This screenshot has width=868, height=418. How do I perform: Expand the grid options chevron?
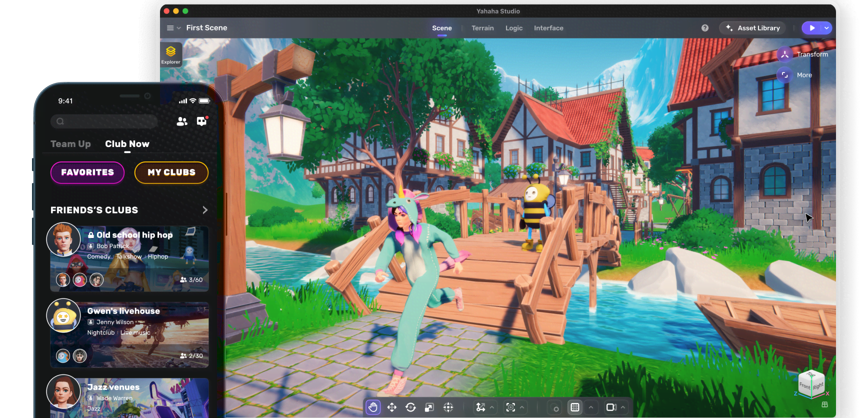[x=590, y=407]
